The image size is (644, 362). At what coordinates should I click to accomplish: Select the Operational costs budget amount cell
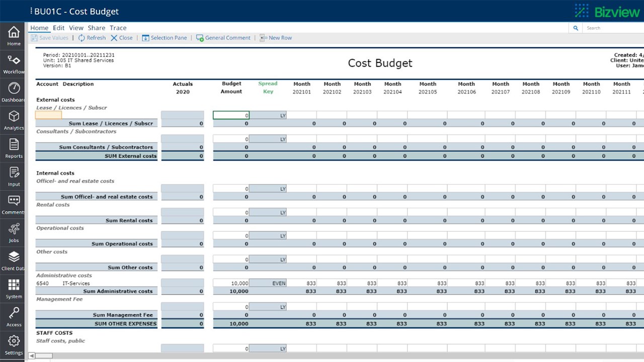(x=231, y=235)
